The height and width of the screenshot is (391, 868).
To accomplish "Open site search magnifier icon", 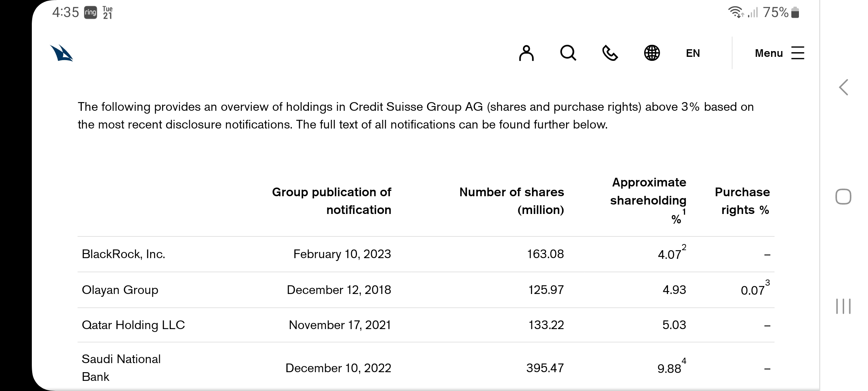I will point(568,53).
